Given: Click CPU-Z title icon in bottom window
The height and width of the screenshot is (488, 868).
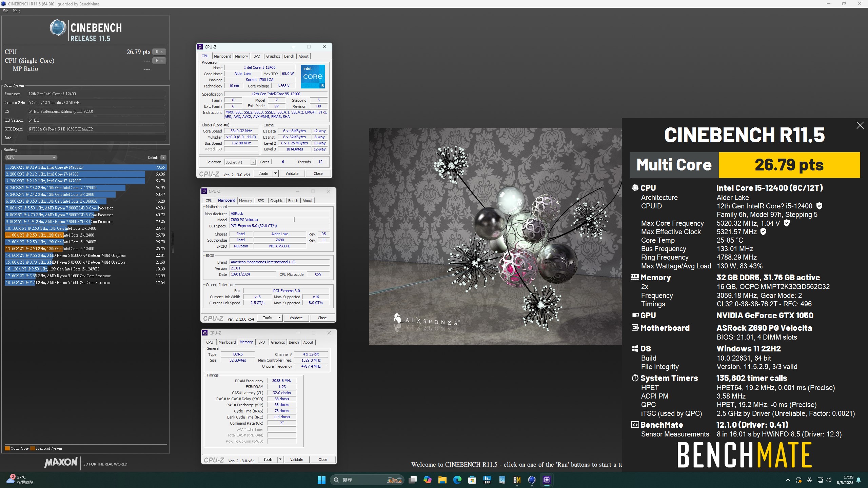Looking at the screenshot, I should pos(205,333).
